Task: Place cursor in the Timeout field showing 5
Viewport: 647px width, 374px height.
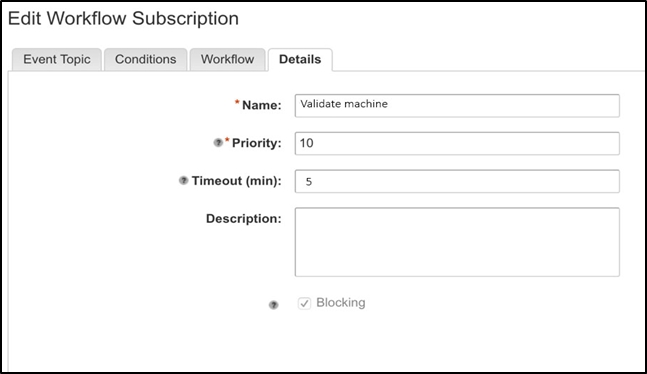Action: click(x=457, y=181)
